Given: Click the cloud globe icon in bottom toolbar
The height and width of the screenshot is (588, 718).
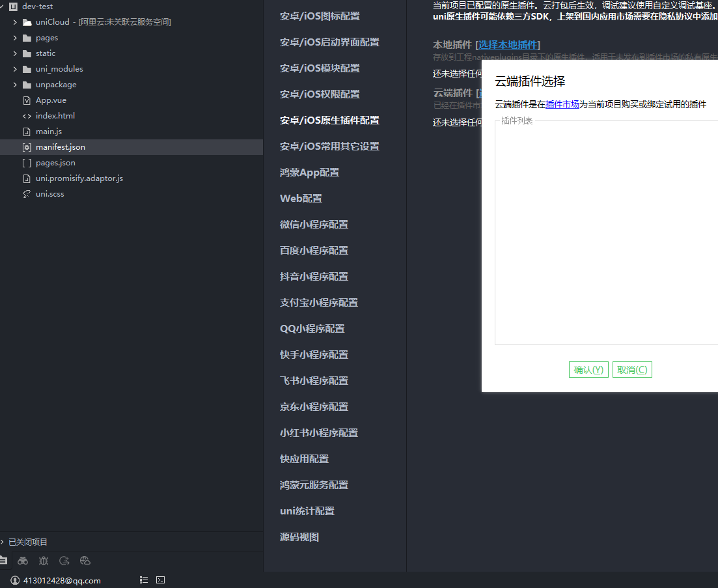Looking at the screenshot, I should click(x=85, y=561).
